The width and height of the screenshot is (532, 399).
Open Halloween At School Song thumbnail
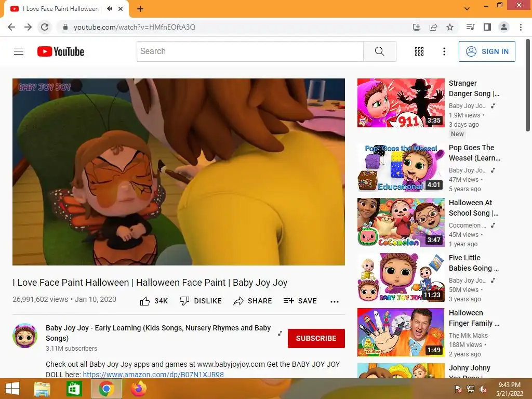(401, 222)
